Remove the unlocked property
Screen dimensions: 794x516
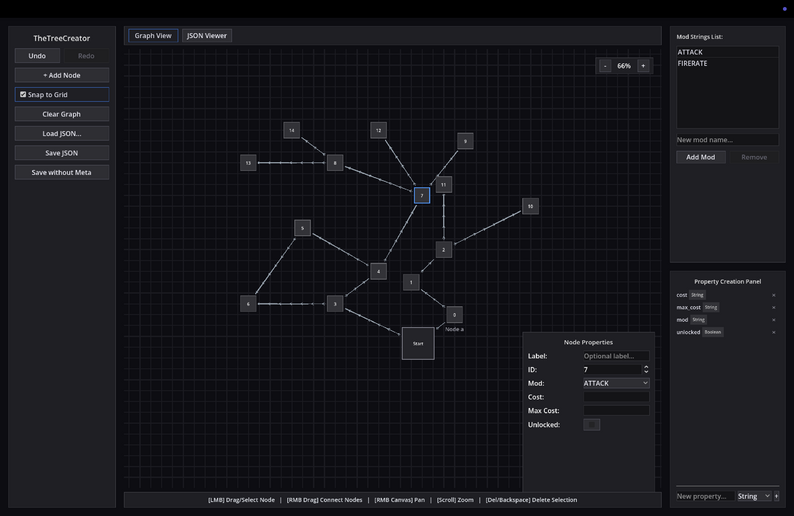pos(773,332)
